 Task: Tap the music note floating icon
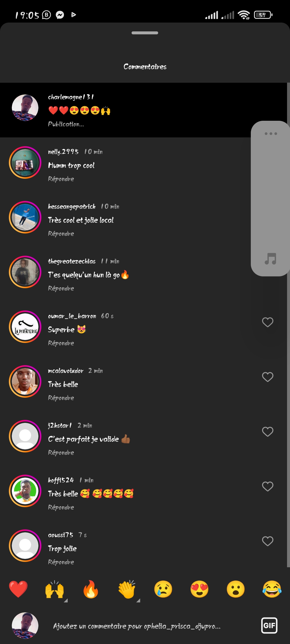point(270,259)
